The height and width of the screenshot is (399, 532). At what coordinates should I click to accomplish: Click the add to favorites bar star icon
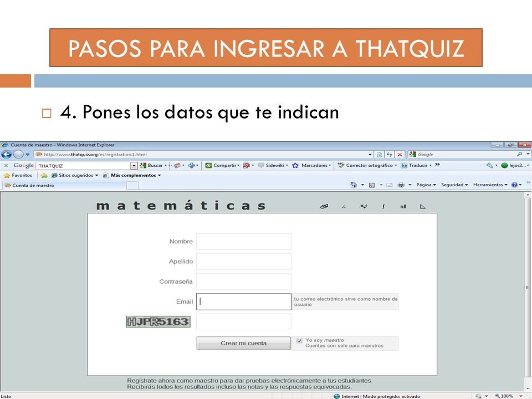pos(44,176)
